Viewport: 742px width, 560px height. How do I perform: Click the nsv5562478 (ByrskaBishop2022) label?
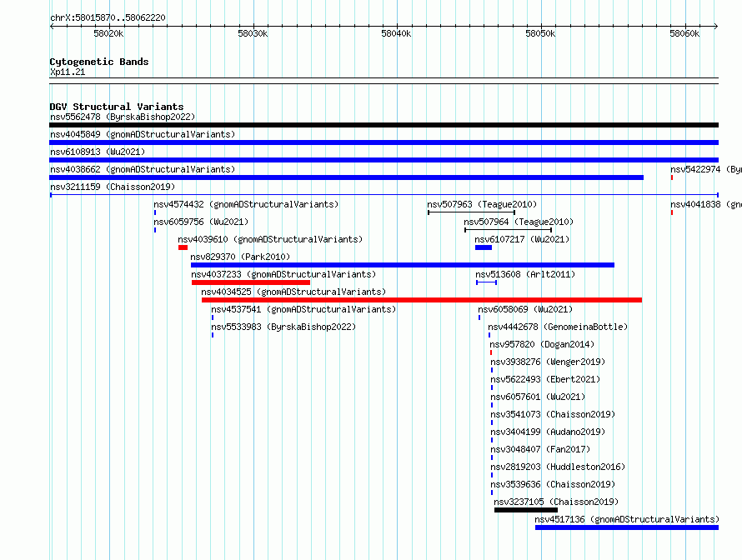(x=123, y=117)
